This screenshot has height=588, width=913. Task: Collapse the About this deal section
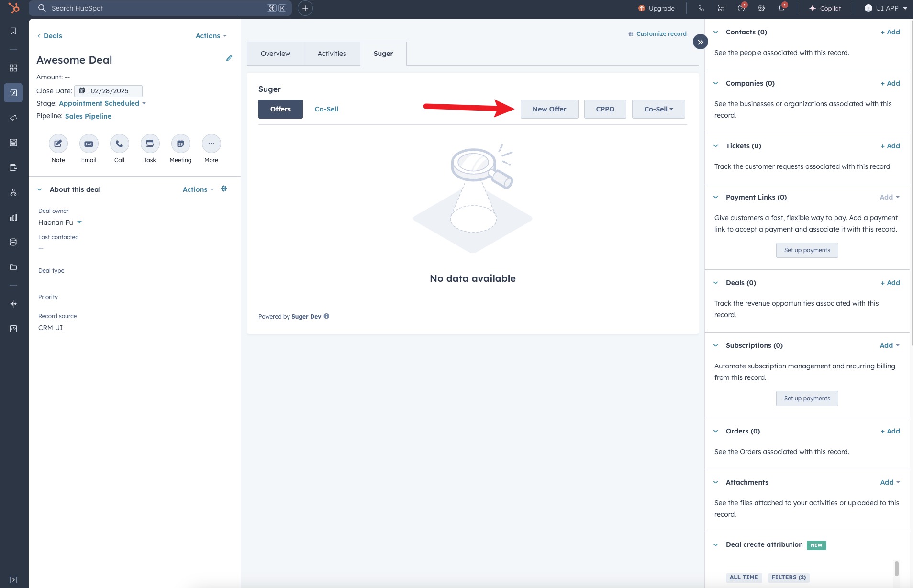click(40, 189)
